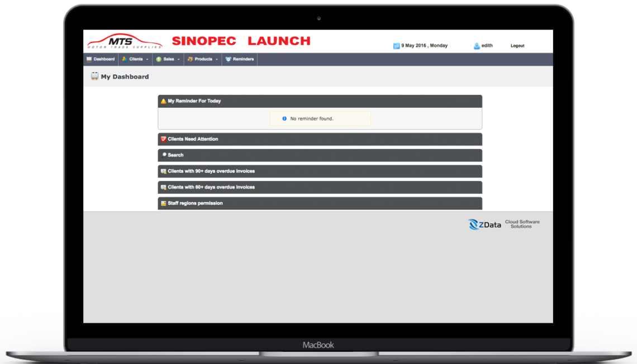637x364 pixels.
Task: Click the My Dashboard title icon
Action: pos(94,76)
